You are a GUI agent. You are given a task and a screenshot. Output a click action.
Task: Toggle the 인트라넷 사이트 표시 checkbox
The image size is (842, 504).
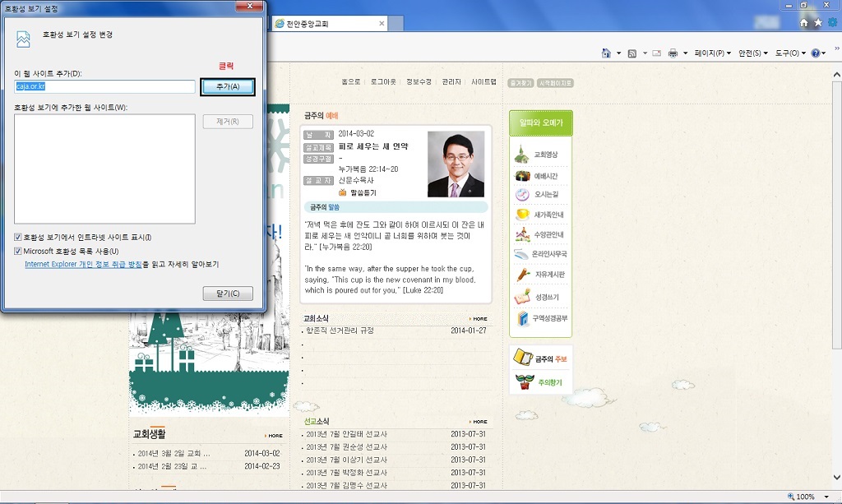point(18,237)
